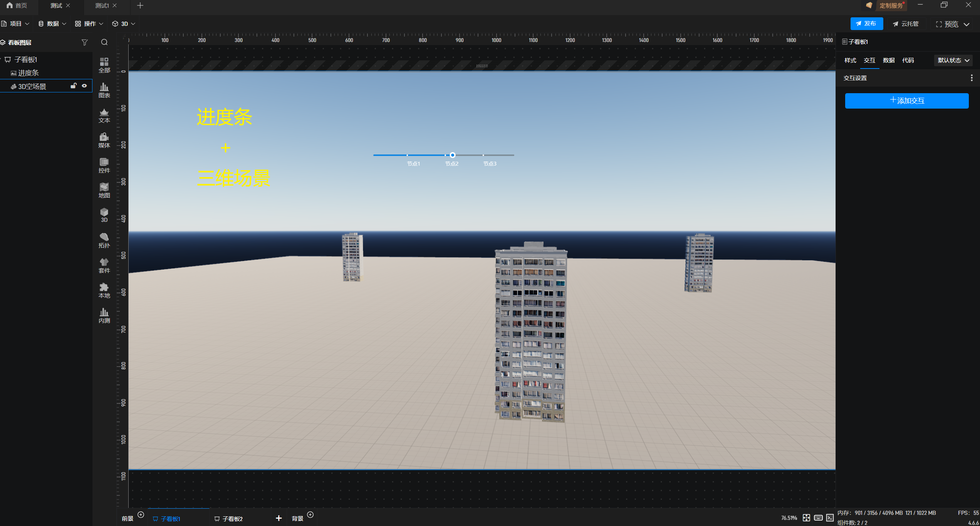Toggle the lock on 3D空场景 layer
Screen dimensions: 980x526
(x=73, y=86)
